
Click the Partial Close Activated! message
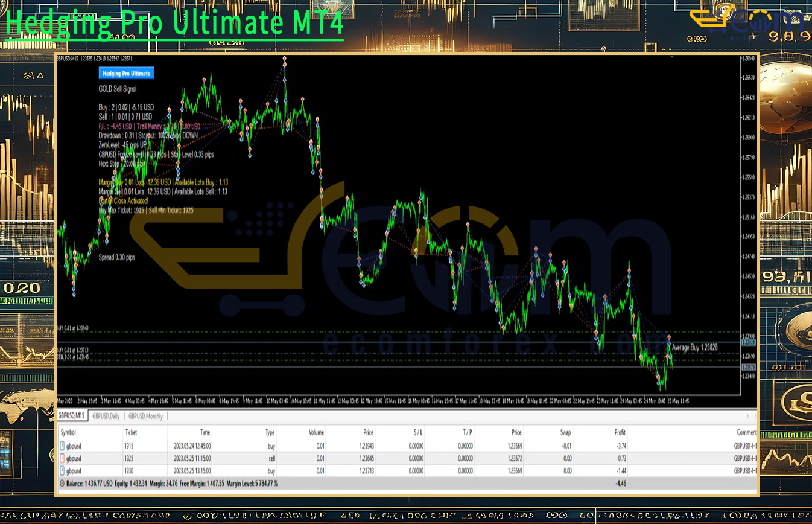point(124,201)
